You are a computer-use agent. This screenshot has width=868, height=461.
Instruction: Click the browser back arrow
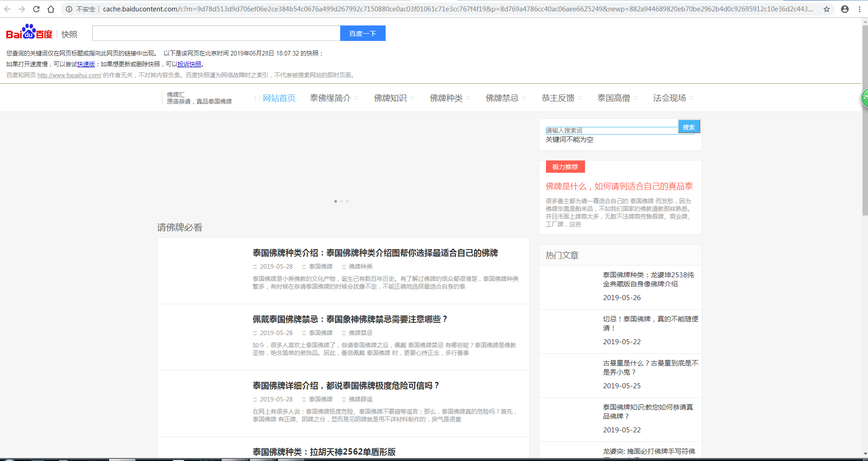7,9
